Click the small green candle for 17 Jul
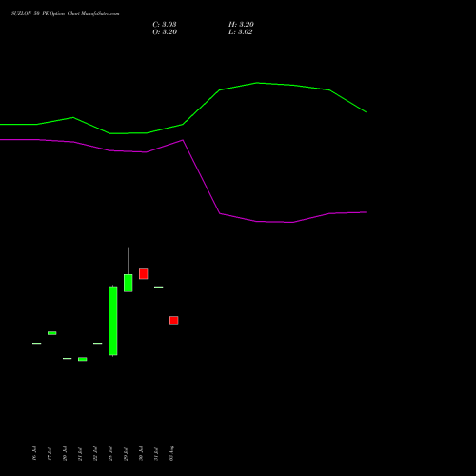Screen dimensions: 476x476 pos(52,333)
